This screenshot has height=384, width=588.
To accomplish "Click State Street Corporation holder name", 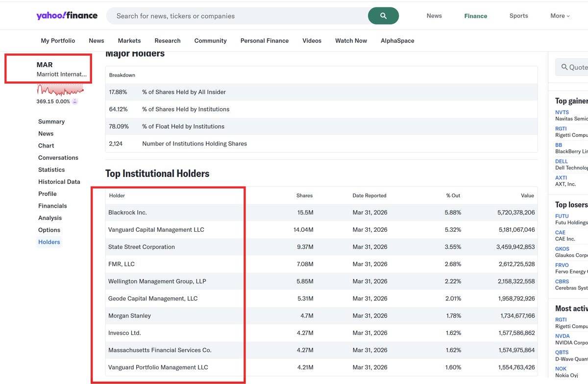I will click(x=142, y=247).
